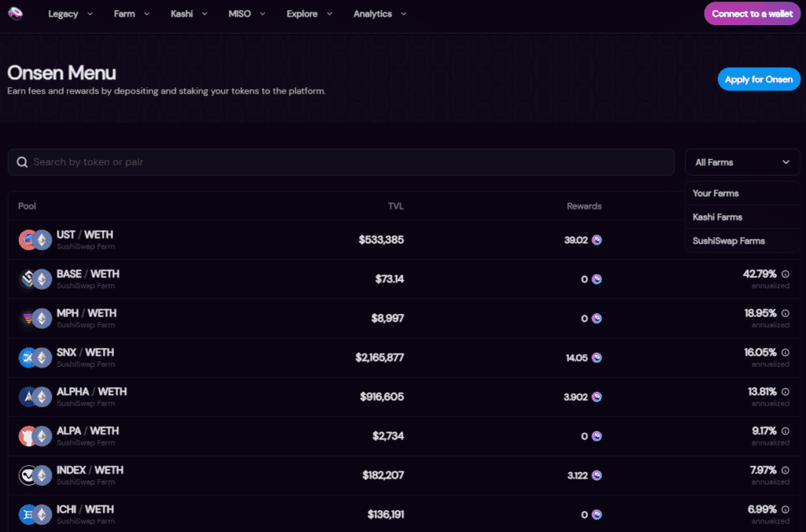
Task: Click the $533,385 TVL value
Action: [x=382, y=240]
